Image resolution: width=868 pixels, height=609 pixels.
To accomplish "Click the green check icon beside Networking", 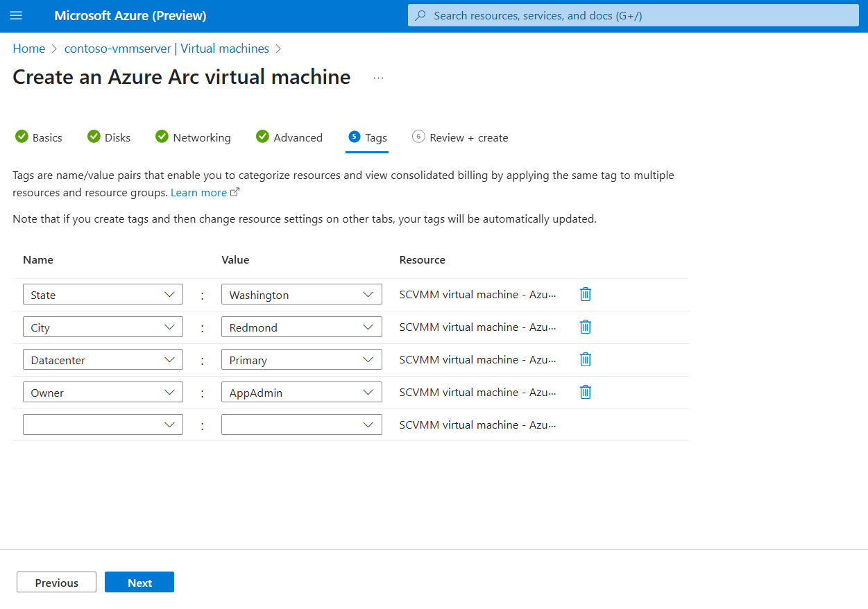I will (x=162, y=137).
